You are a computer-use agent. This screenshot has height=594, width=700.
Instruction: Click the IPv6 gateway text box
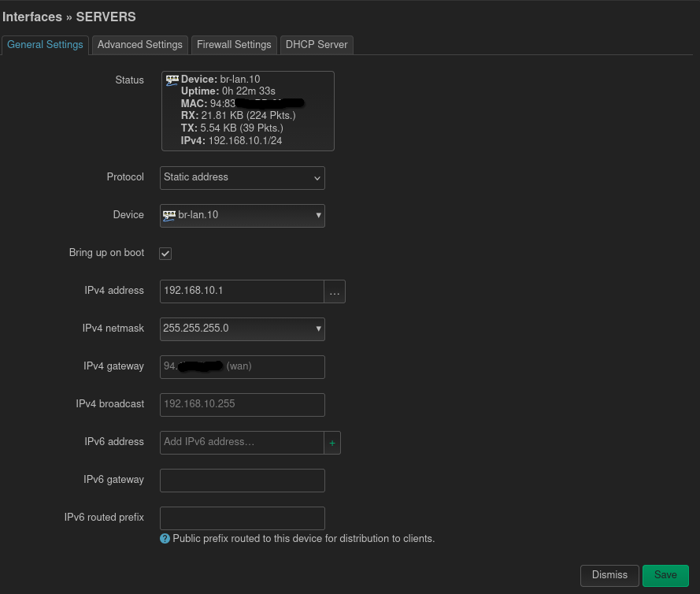coord(243,481)
